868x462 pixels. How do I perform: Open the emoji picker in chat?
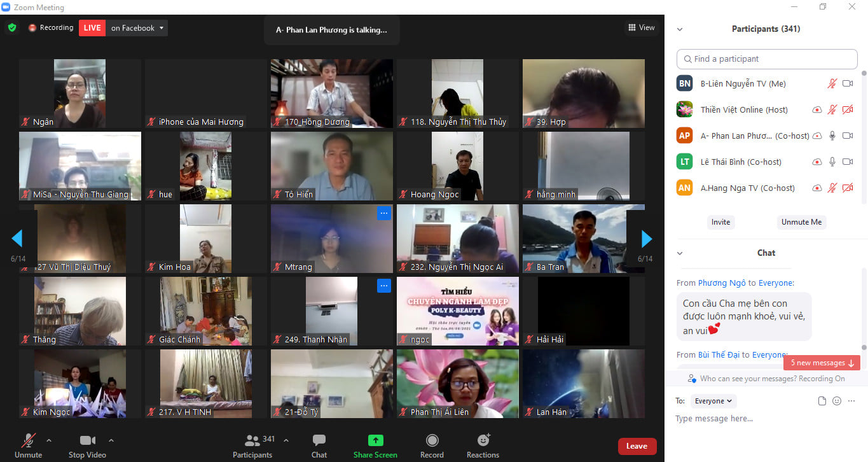[837, 401]
